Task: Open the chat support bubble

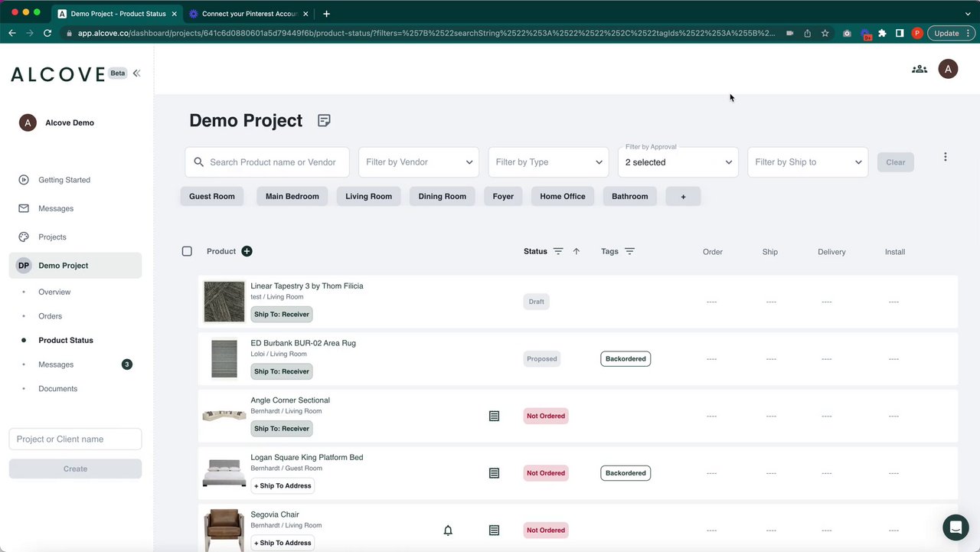Action: point(955,527)
